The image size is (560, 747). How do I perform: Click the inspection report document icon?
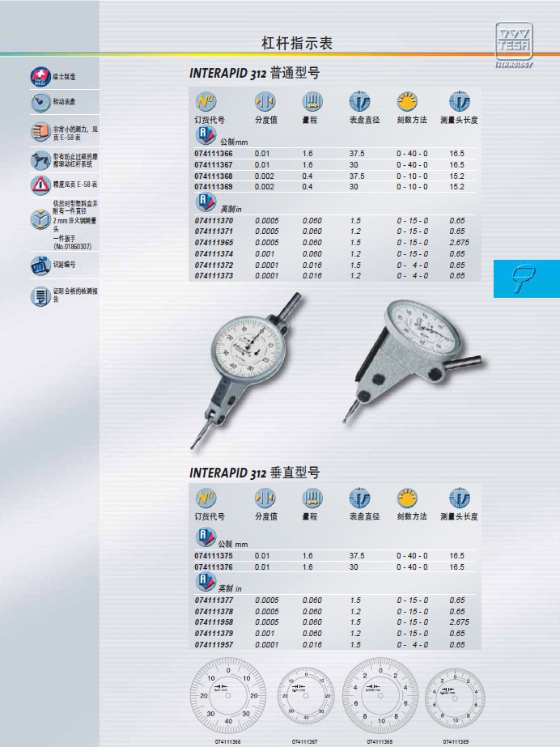40,296
